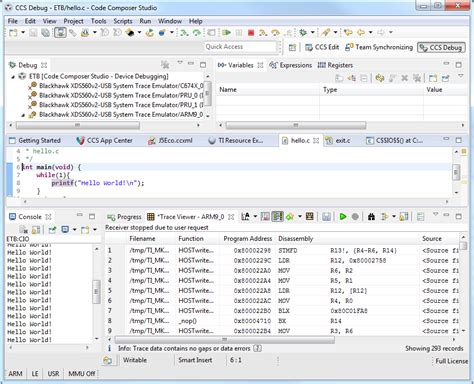Click the green Start trace button in Trace Viewer
The height and width of the screenshot is (384, 474).
(343, 217)
